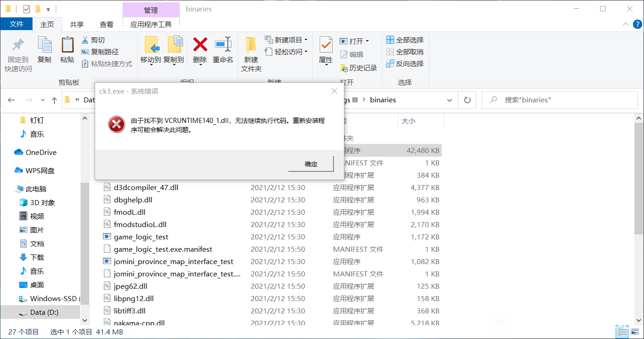Click the Help question mark icon
Screen dimensions: 644x339
pyautogui.click(x=637, y=24)
